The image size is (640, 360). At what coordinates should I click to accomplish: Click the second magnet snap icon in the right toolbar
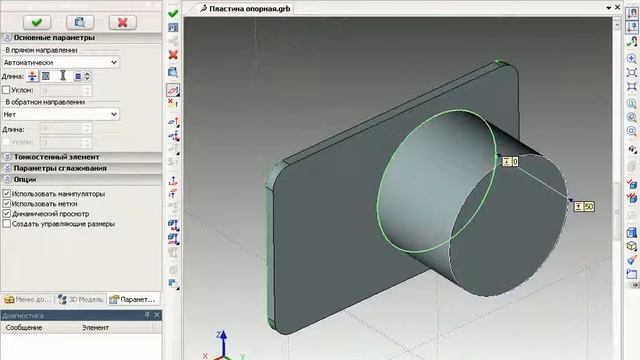click(x=632, y=27)
